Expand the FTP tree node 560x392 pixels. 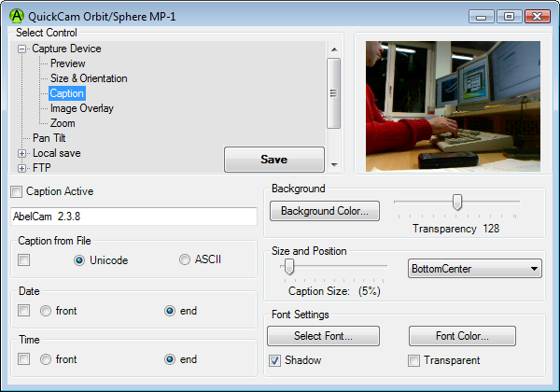(22, 168)
